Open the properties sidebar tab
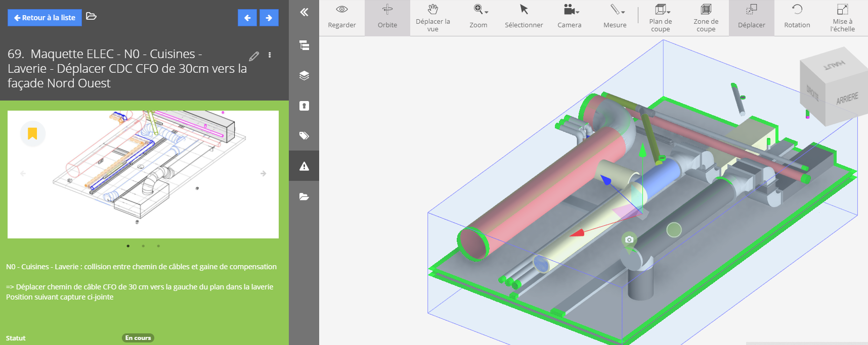This screenshot has height=345, width=868. [304, 106]
